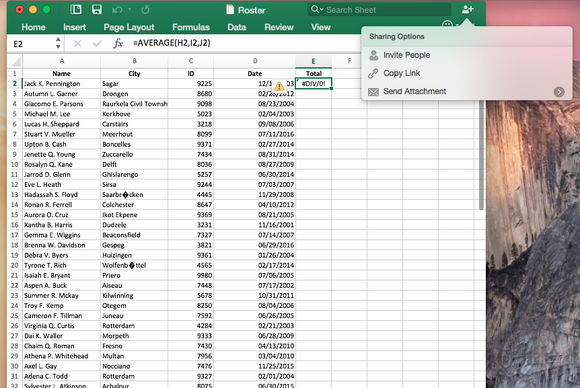The image size is (580, 388).
Task: Click the Share (add person) icon
Action: coord(468,9)
